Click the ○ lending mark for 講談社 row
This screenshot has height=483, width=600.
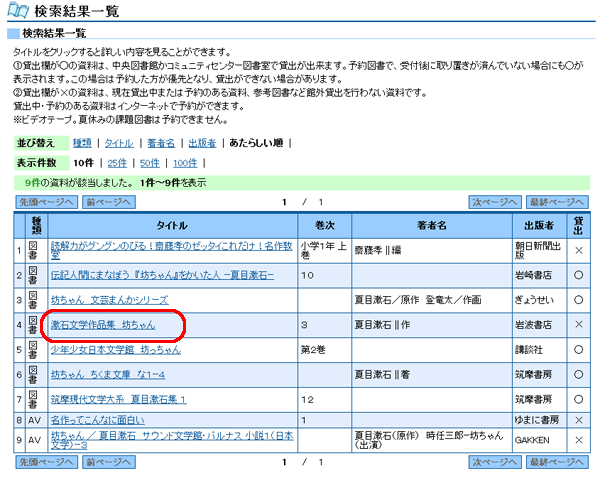tap(579, 349)
